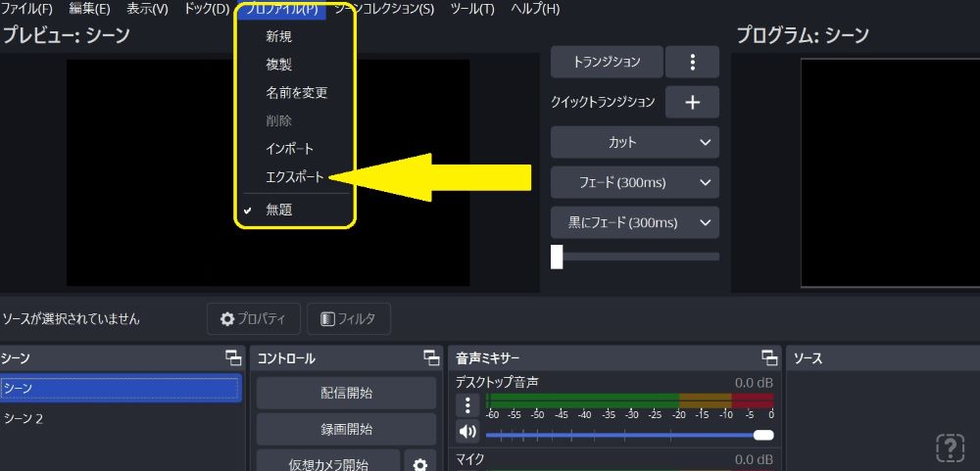The height and width of the screenshot is (471, 980).
Task: Undock the コントロール panel using its pop-out icon
Action: tap(431, 358)
